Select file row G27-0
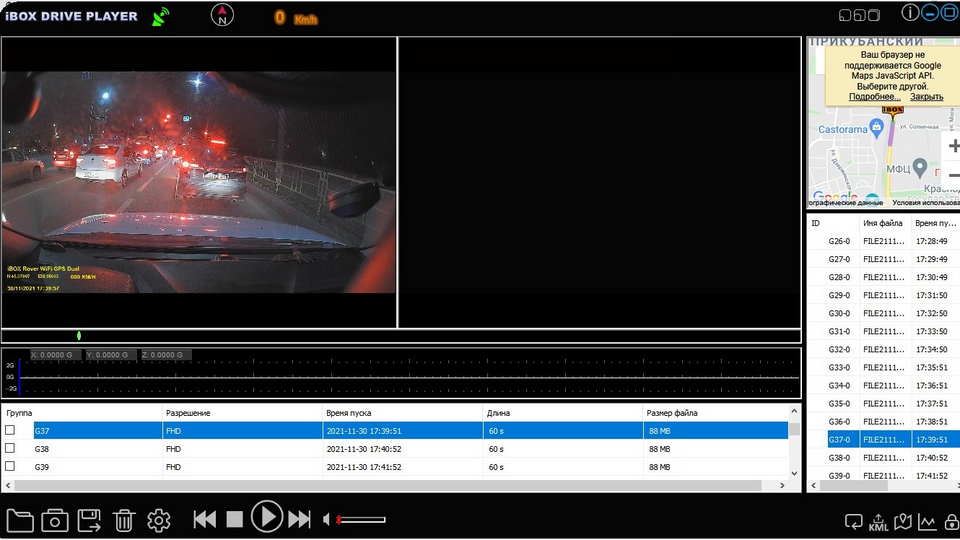The width and height of the screenshot is (960, 540). tap(883, 259)
